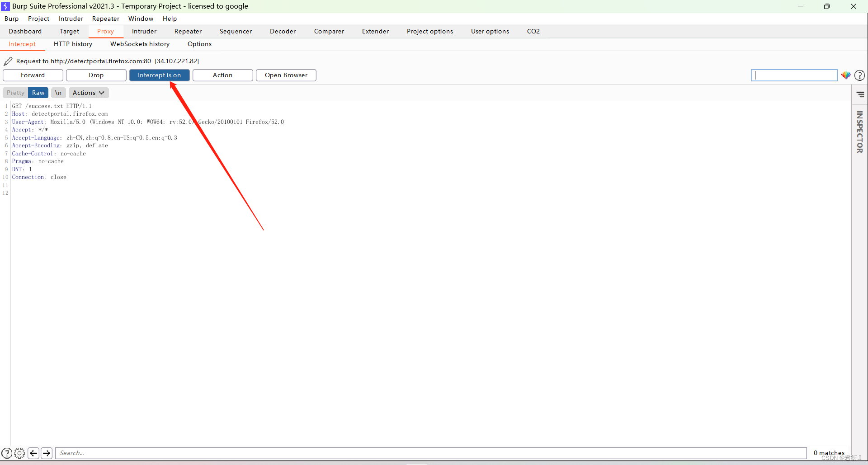Open the User options tab
The width and height of the screenshot is (868, 465).
(490, 31)
